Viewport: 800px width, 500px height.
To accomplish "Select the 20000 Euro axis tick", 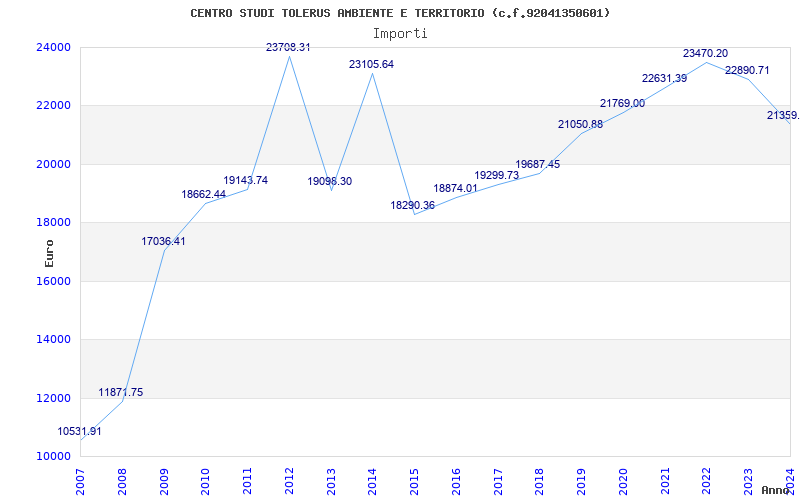I will pos(53,164).
